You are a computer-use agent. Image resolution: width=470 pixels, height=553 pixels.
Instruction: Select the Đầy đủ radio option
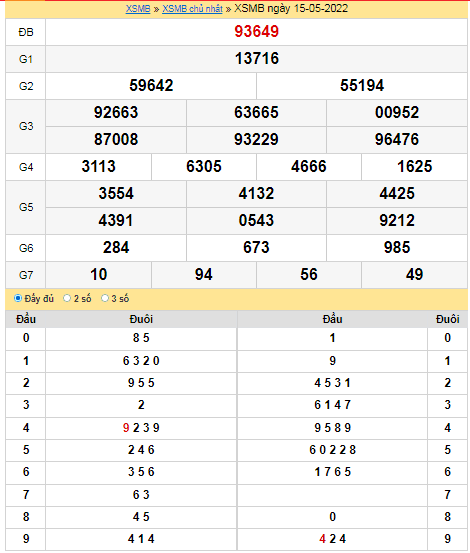click(18, 298)
